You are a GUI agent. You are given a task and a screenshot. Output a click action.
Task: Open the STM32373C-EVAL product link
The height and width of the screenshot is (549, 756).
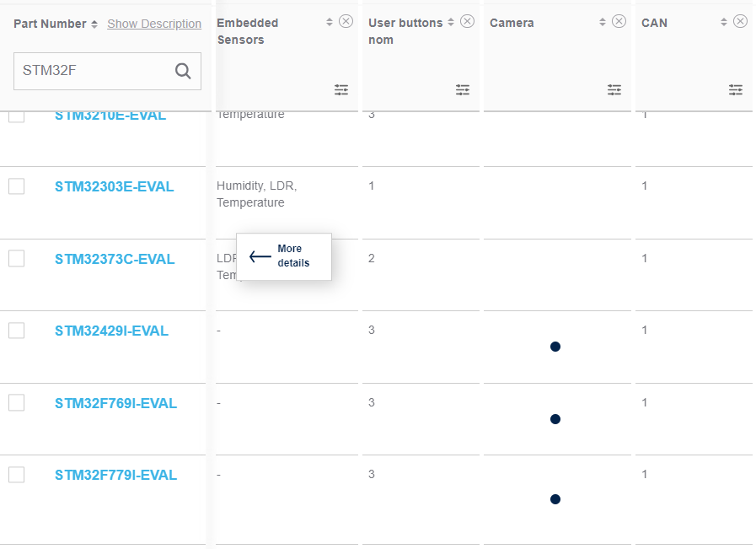click(x=115, y=259)
